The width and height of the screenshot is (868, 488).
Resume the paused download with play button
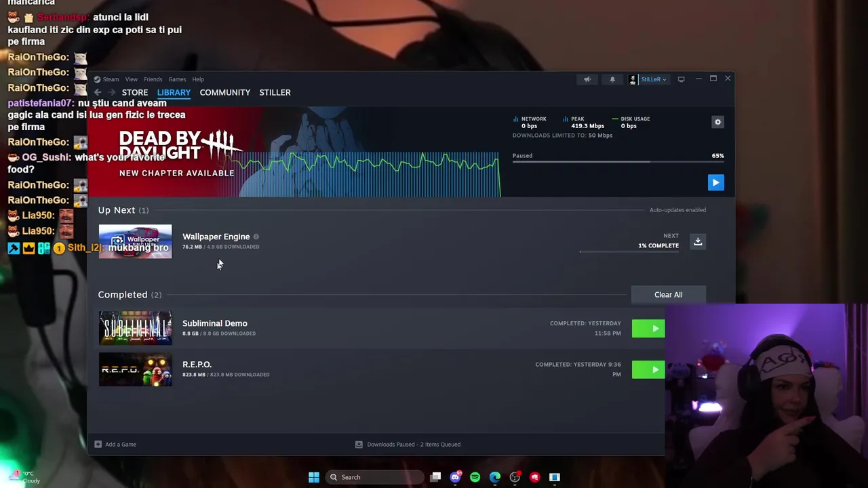pyautogui.click(x=715, y=182)
